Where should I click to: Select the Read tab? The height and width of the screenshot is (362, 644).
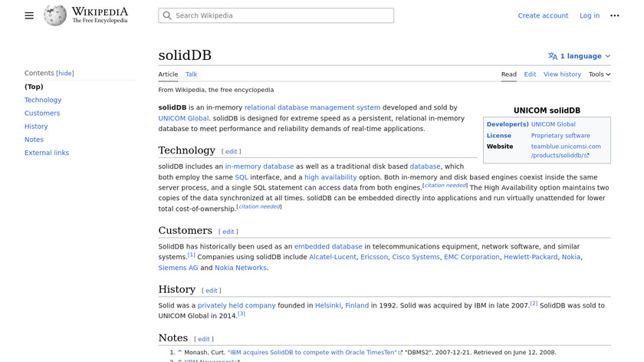pos(508,74)
